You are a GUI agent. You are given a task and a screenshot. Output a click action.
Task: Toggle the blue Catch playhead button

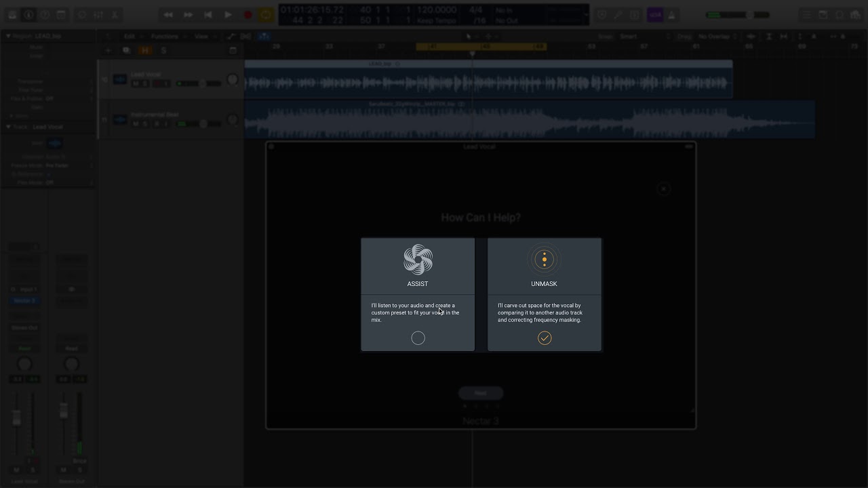(x=264, y=37)
